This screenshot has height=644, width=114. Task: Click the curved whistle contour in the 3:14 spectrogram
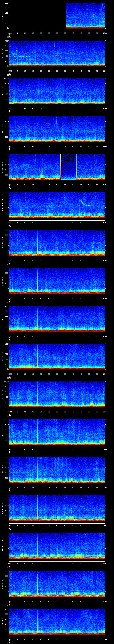[x=85, y=204]
